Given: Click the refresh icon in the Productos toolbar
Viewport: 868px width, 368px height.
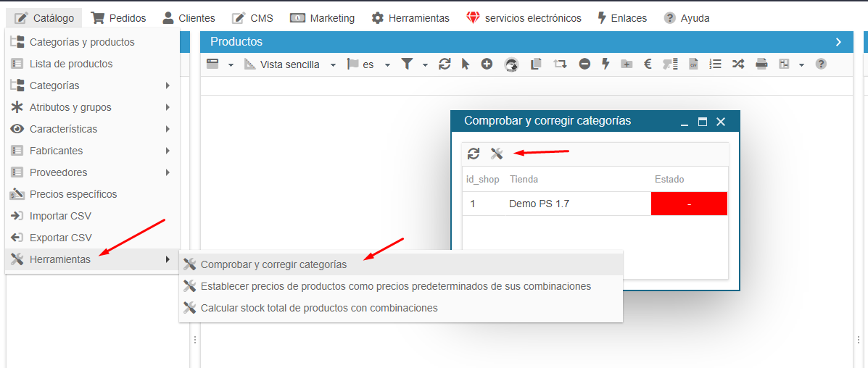Looking at the screenshot, I should [x=445, y=64].
